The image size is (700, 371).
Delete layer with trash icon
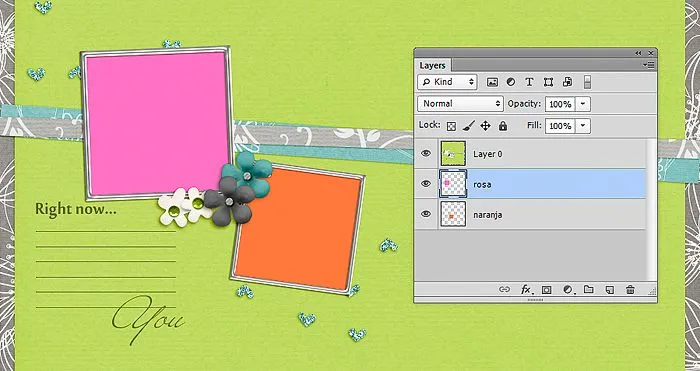click(630, 289)
